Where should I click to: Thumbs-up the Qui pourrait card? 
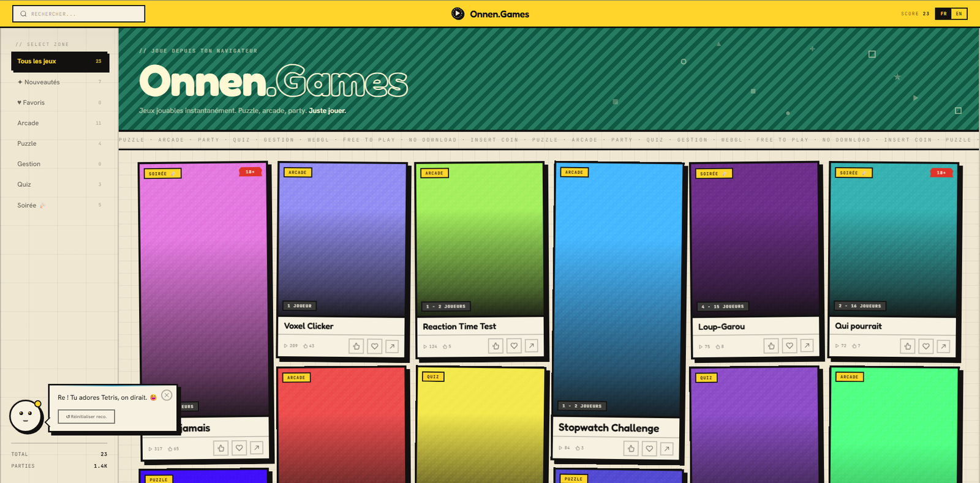[908, 346]
